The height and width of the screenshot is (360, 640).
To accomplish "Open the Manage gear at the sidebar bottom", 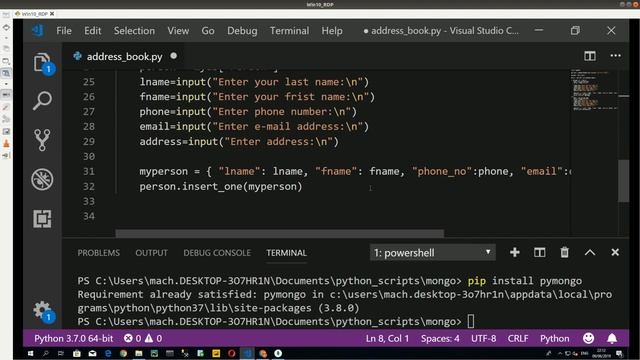I will [x=42, y=311].
